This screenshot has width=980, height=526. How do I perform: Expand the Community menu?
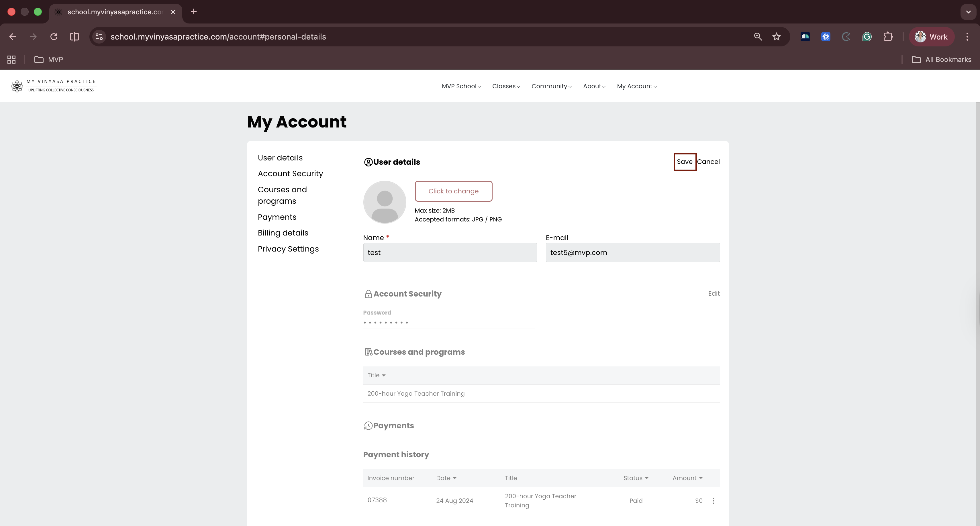point(551,86)
